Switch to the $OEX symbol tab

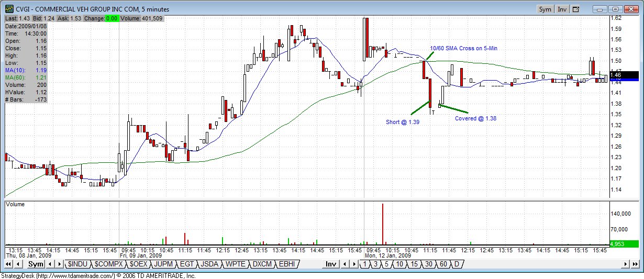tap(139, 264)
